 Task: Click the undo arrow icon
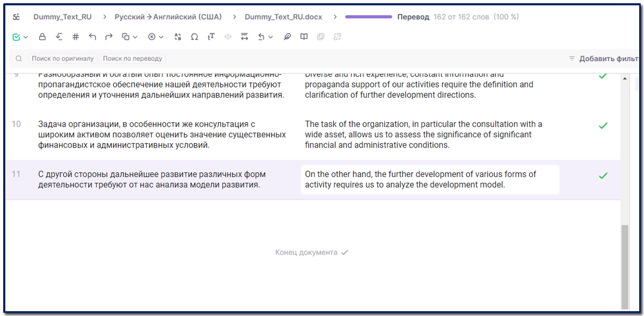[x=92, y=37]
